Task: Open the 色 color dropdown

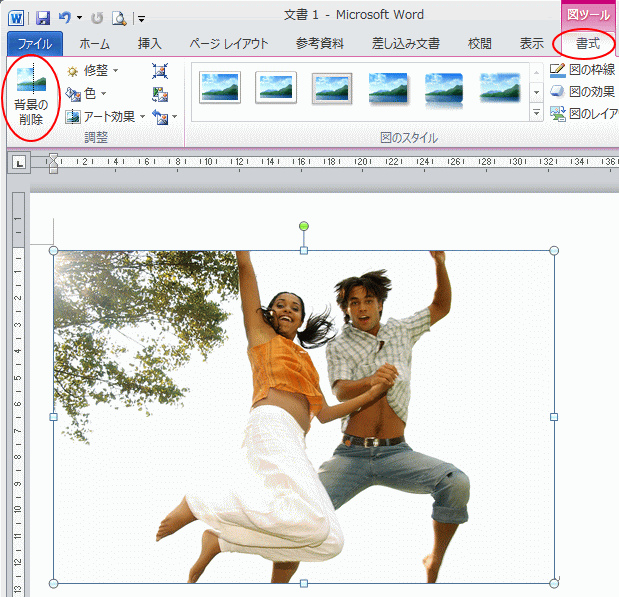Action: pos(86,94)
